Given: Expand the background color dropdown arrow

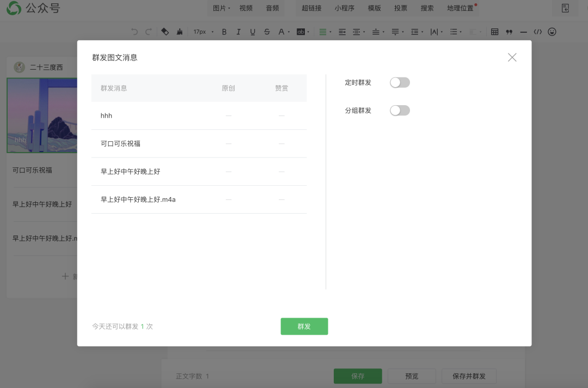Looking at the screenshot, I should [x=308, y=32].
